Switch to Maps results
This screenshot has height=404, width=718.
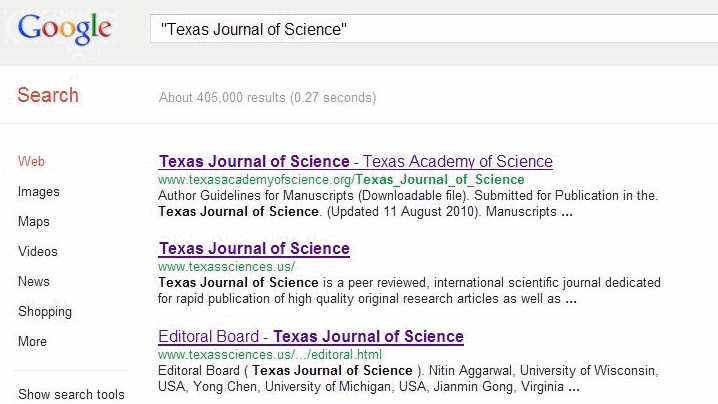click(x=34, y=221)
